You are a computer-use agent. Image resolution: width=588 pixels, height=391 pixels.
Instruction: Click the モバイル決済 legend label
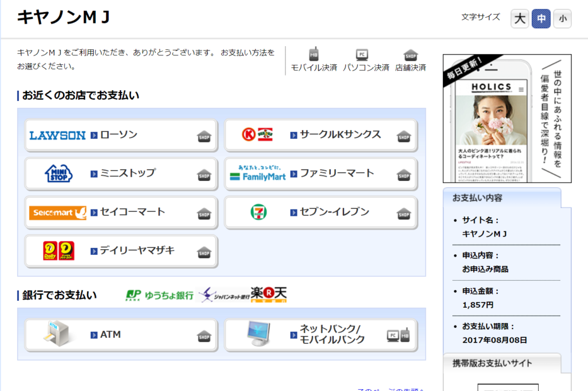pos(314,68)
